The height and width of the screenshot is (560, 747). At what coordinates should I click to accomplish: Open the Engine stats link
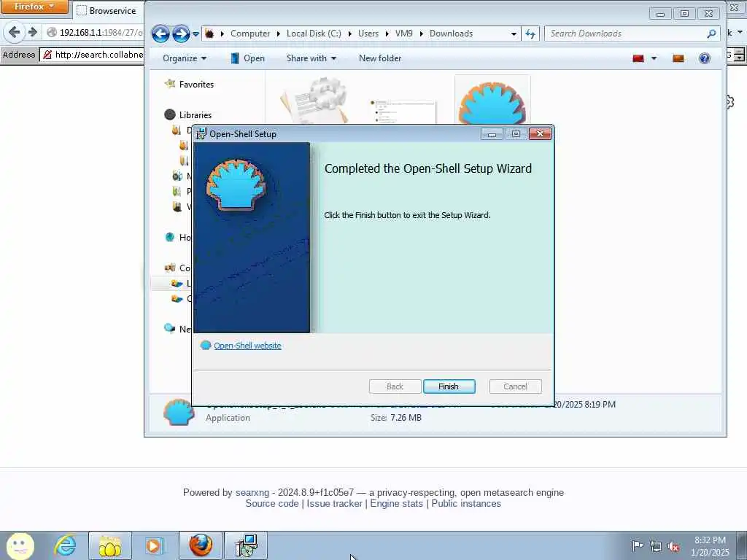396,503
